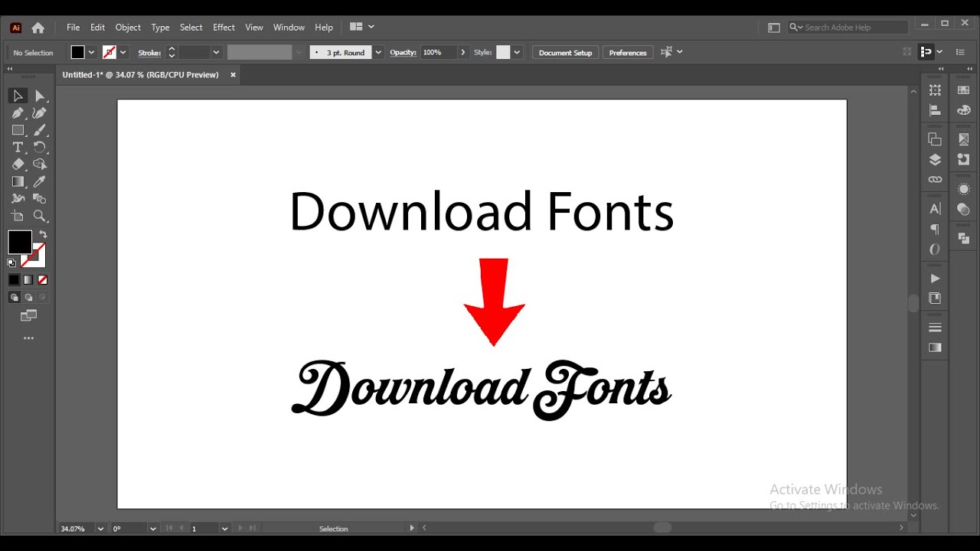Open the Links panel icon
980x551 pixels.
935,179
